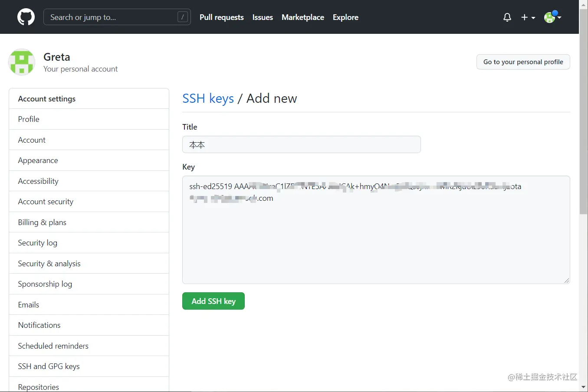588x392 pixels.
Task: Select Account in the settings sidebar
Action: click(x=89, y=140)
